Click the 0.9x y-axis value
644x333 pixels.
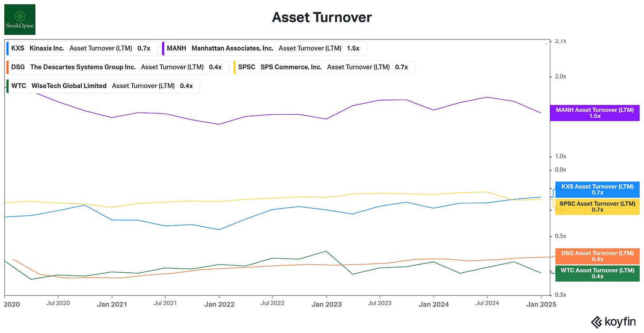[x=561, y=170]
